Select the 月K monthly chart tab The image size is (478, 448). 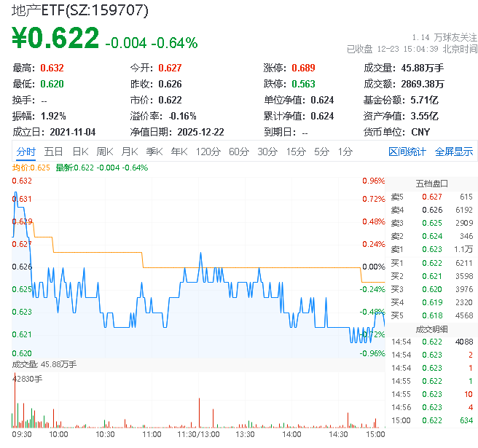pyautogui.click(x=130, y=152)
